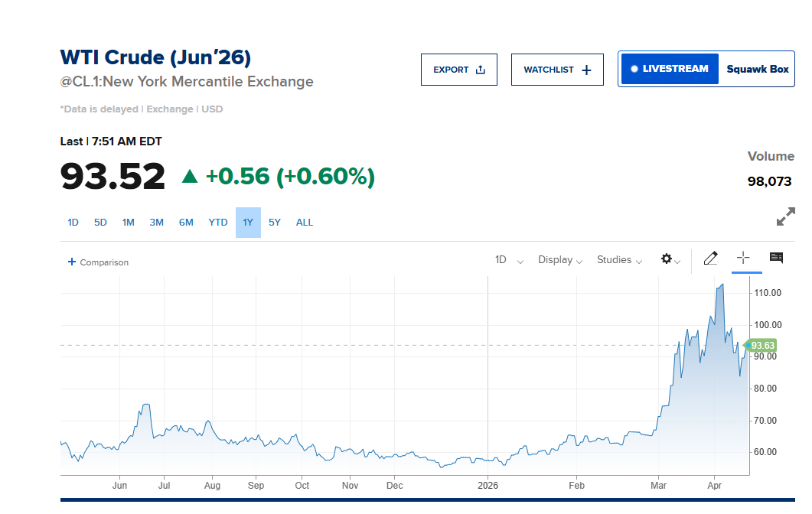812x514 pixels.
Task: Select the 5D time range
Action: [100, 223]
